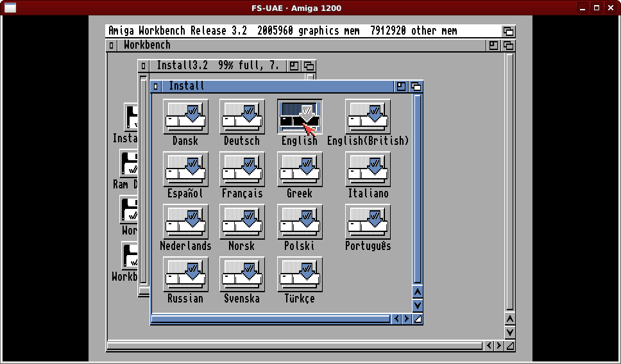Click the Install window depth gadget
The image size is (621, 364).
(x=416, y=87)
